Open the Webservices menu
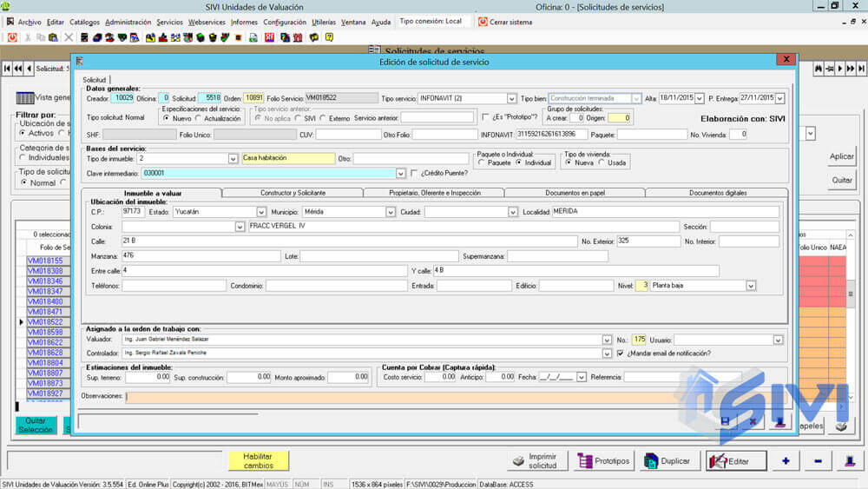Viewport: 868px width, 489px height. 207,23
